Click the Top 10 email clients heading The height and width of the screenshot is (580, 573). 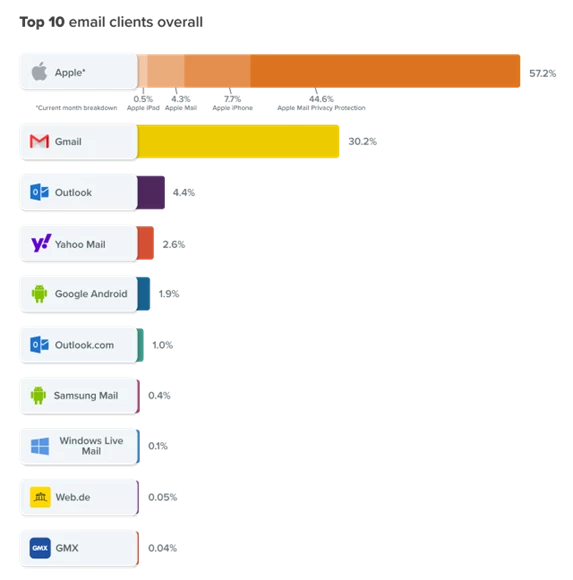click(111, 22)
